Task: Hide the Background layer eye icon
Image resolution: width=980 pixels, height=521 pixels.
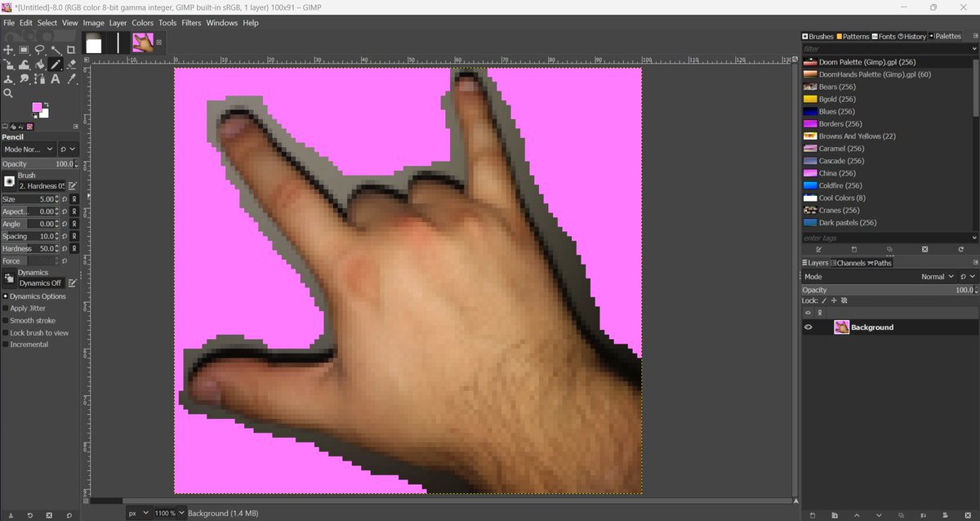Action: point(808,327)
